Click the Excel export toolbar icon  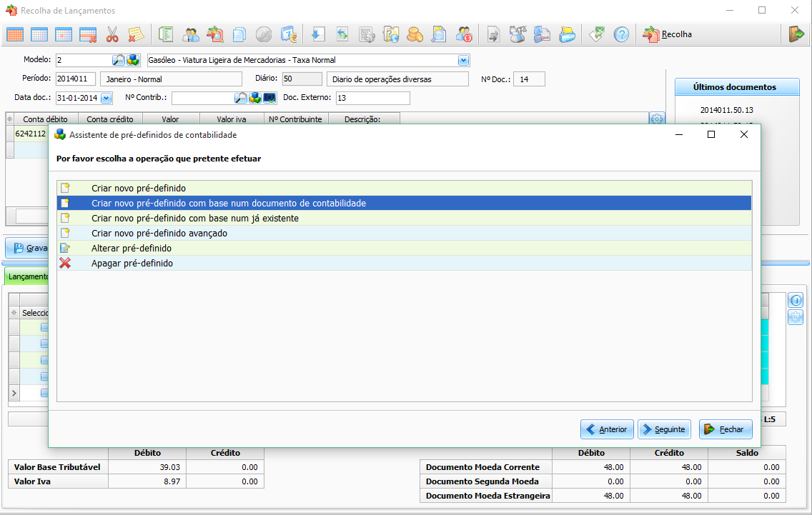pyautogui.click(x=597, y=35)
